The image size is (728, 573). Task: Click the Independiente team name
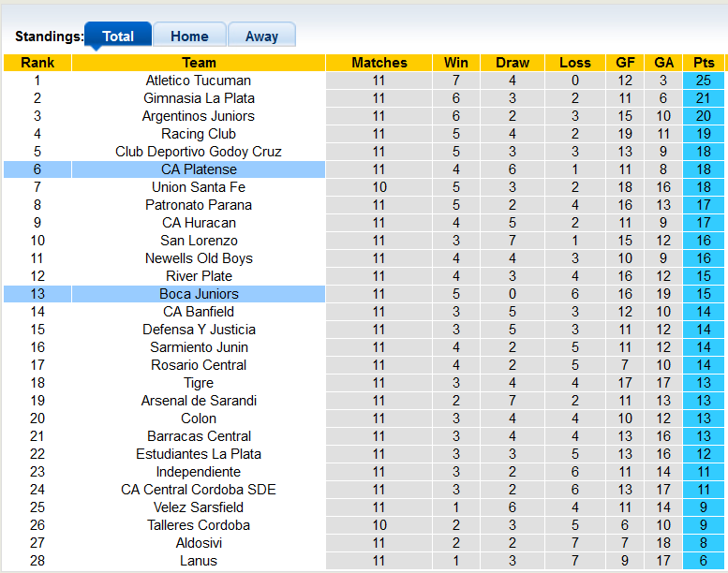[x=199, y=472]
